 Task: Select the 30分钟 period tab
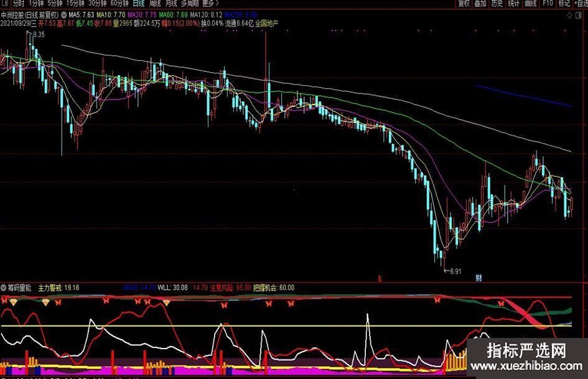tap(98, 4)
